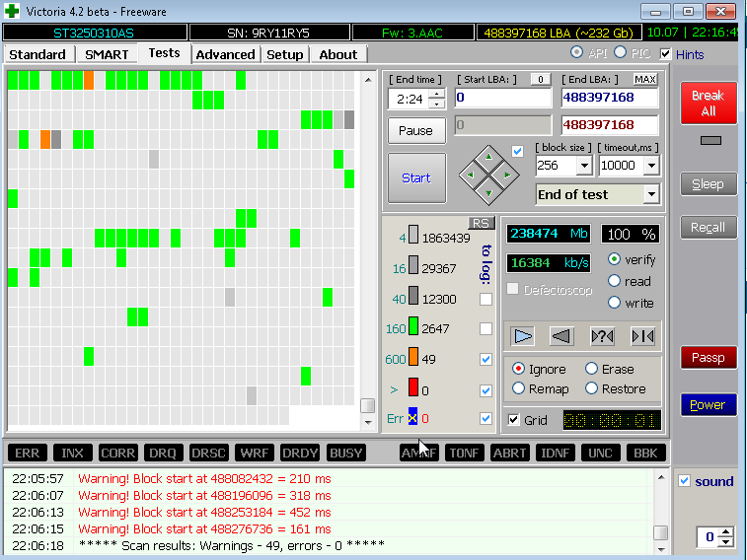
Task: Click the BUSY status indicator
Action: point(345,453)
